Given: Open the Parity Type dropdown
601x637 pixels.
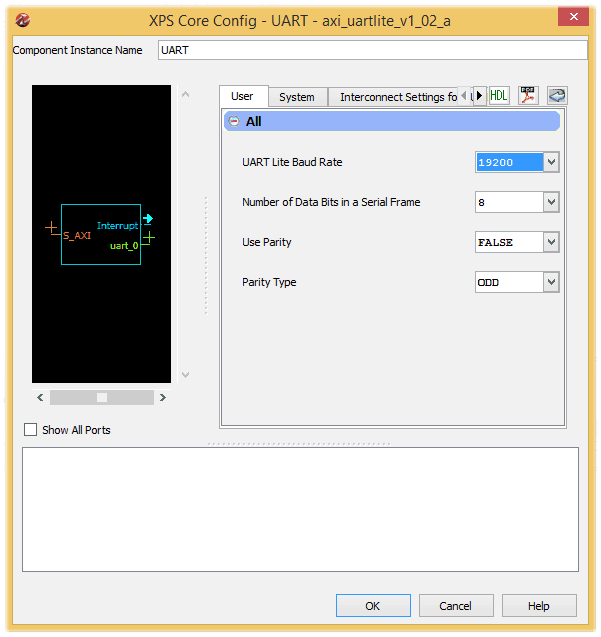Looking at the screenshot, I should coord(551,282).
